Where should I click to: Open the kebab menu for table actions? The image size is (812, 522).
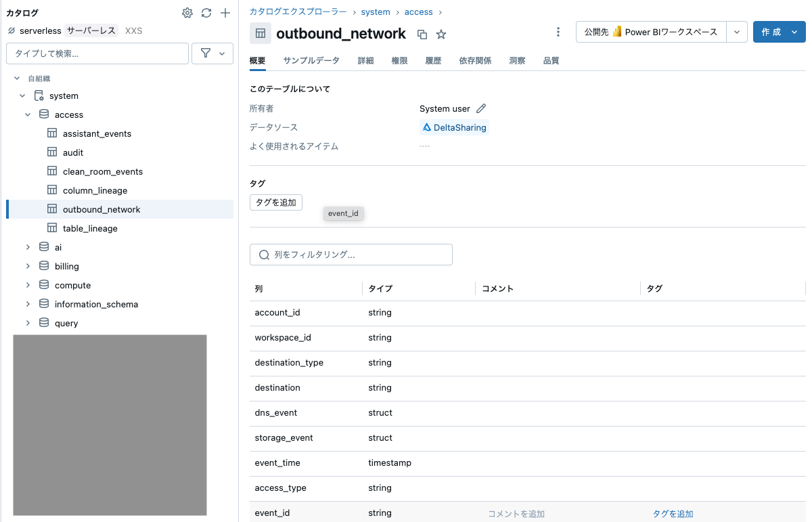click(x=558, y=31)
